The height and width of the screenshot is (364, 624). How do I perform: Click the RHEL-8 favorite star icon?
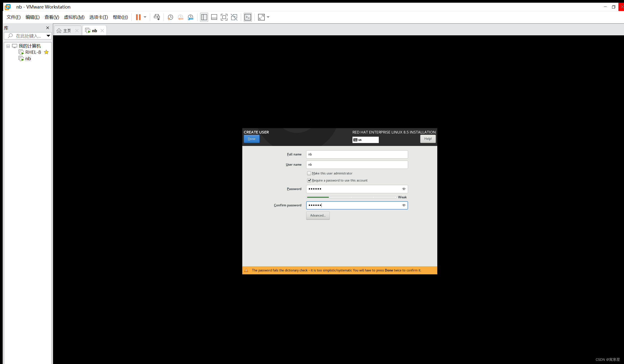point(46,52)
